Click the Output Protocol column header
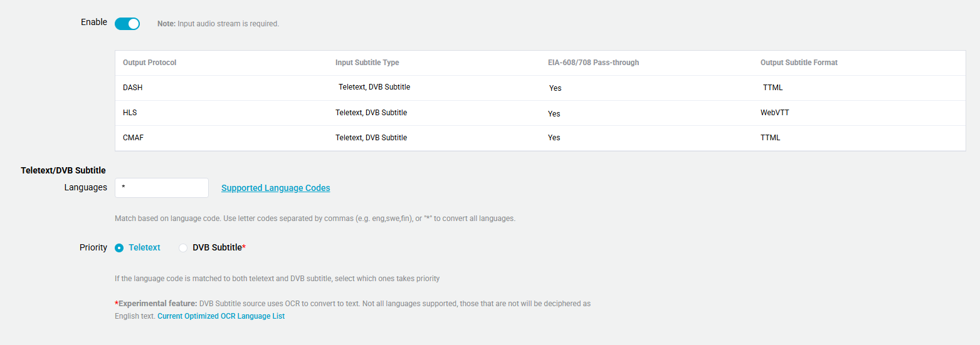The width and height of the screenshot is (980, 345). (150, 63)
